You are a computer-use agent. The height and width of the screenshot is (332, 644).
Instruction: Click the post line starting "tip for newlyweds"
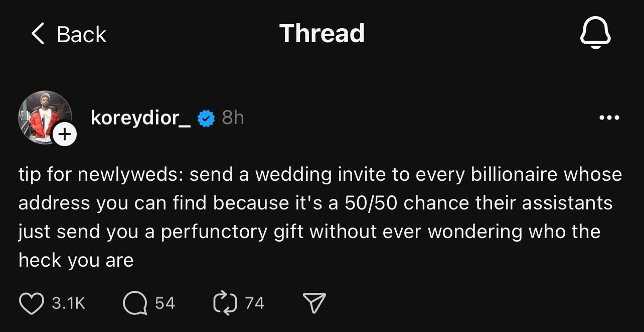(320, 174)
